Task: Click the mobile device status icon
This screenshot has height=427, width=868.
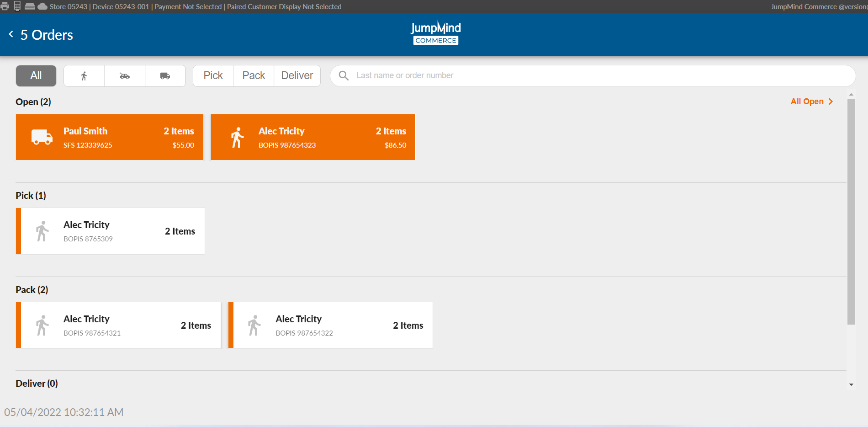Action: tap(17, 6)
